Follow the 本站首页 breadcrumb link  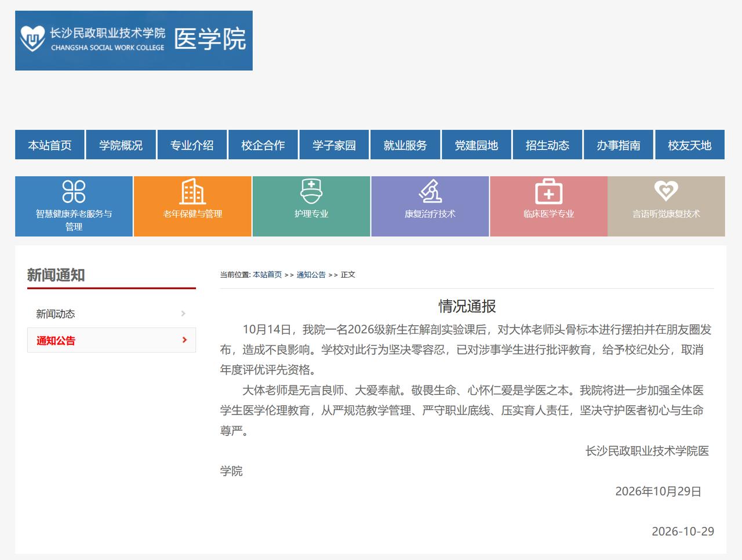(x=267, y=275)
